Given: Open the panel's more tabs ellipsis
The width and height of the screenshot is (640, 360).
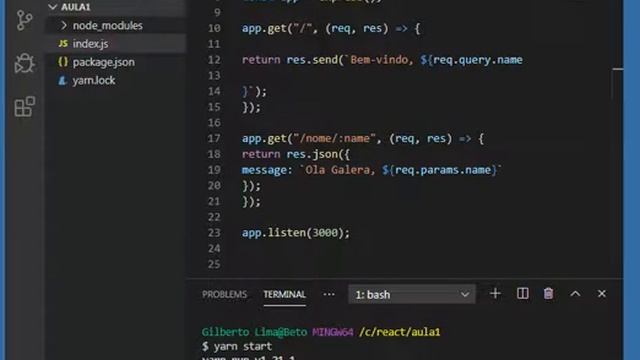Looking at the screenshot, I should click(x=329, y=294).
